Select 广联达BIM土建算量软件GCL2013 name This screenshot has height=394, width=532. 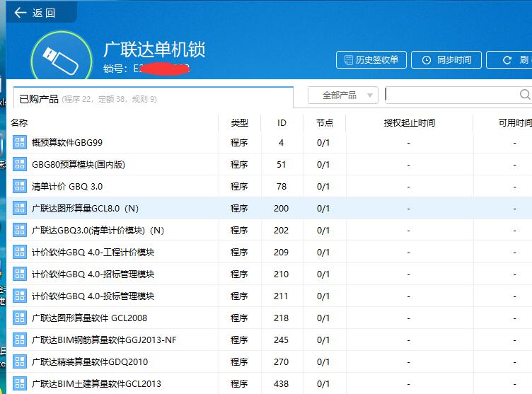click(96, 384)
